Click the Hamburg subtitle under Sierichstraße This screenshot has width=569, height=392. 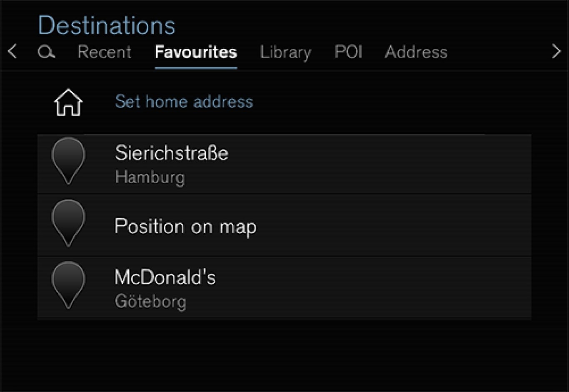point(150,177)
